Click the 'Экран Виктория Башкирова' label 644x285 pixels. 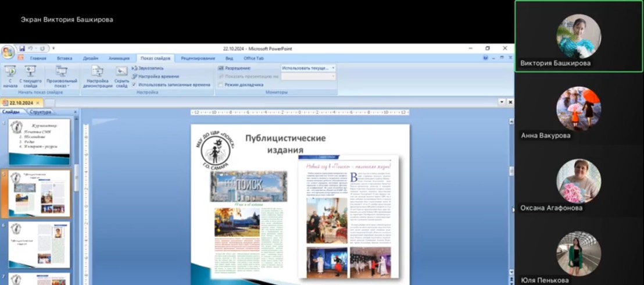[x=67, y=20]
